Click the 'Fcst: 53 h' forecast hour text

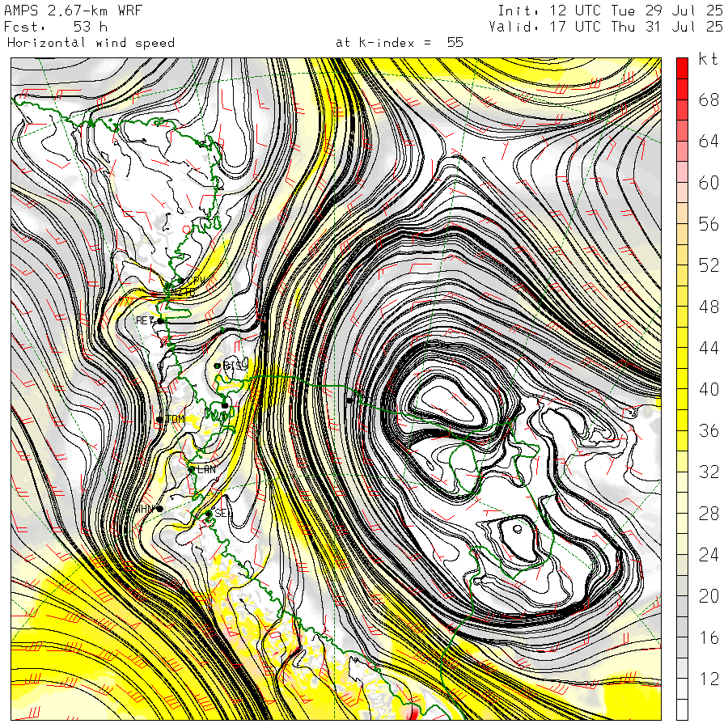click(56, 27)
